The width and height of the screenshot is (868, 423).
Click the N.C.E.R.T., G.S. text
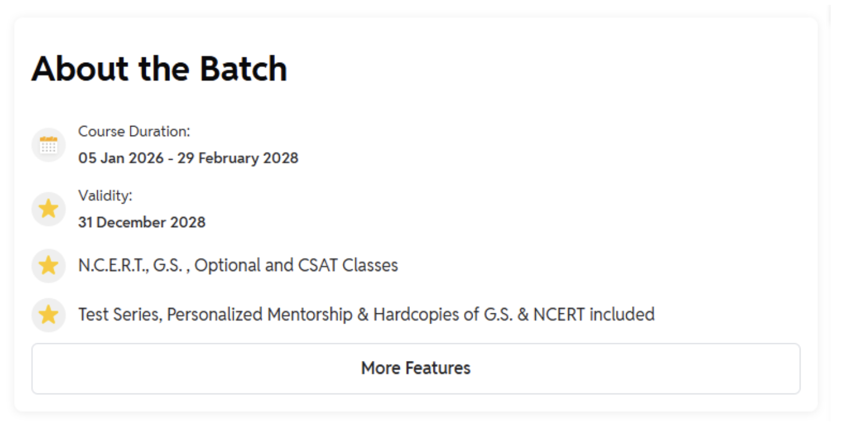click(130, 266)
